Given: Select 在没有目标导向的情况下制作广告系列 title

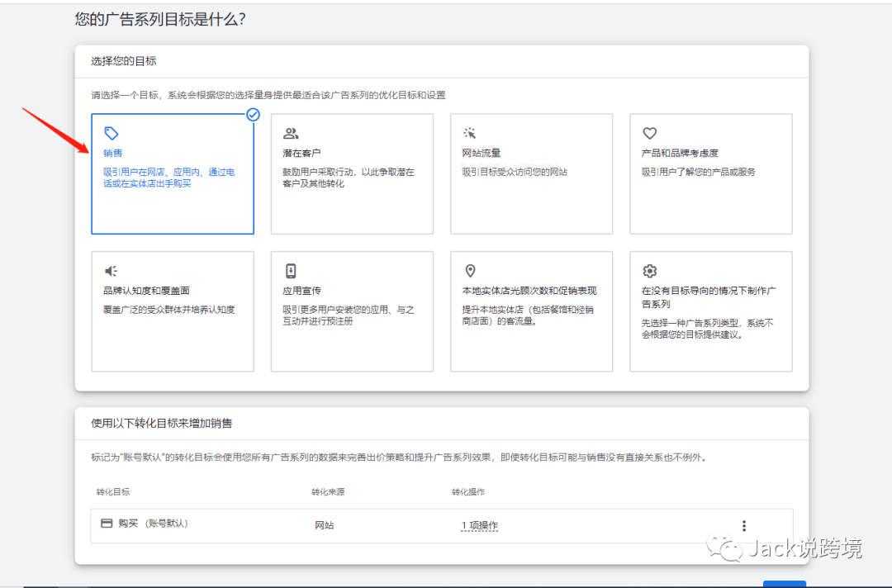Looking at the screenshot, I should tap(709, 296).
